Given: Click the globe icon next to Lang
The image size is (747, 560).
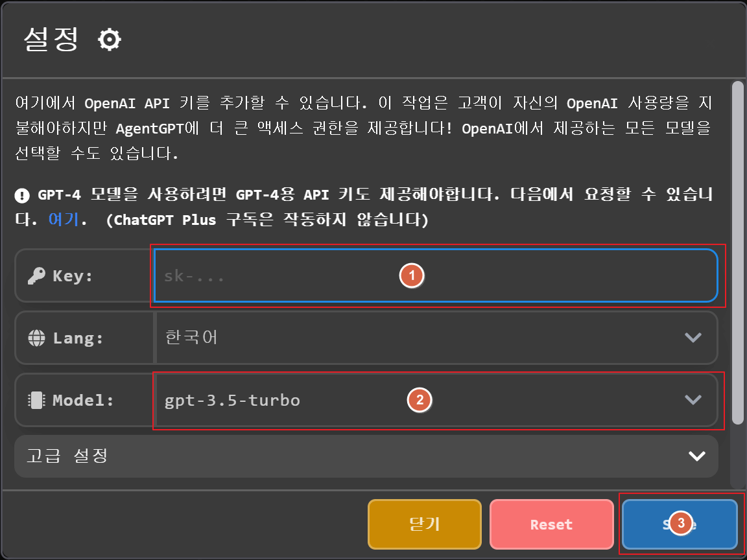Looking at the screenshot, I should 37,338.
